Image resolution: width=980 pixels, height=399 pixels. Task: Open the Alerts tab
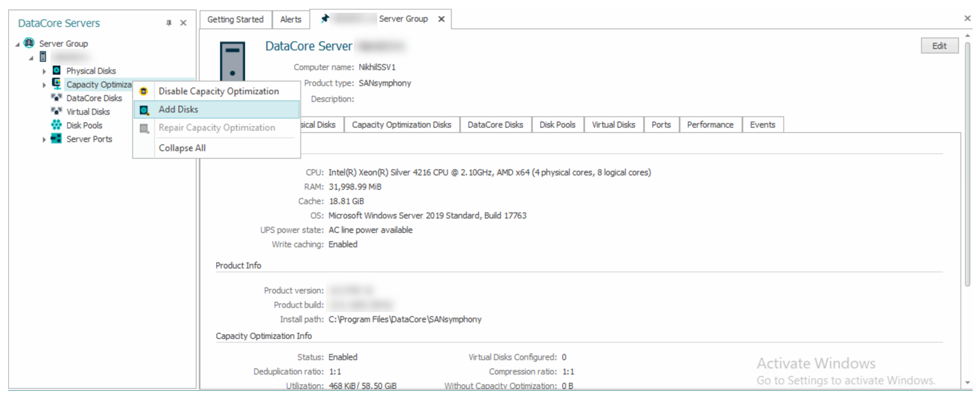(x=291, y=20)
